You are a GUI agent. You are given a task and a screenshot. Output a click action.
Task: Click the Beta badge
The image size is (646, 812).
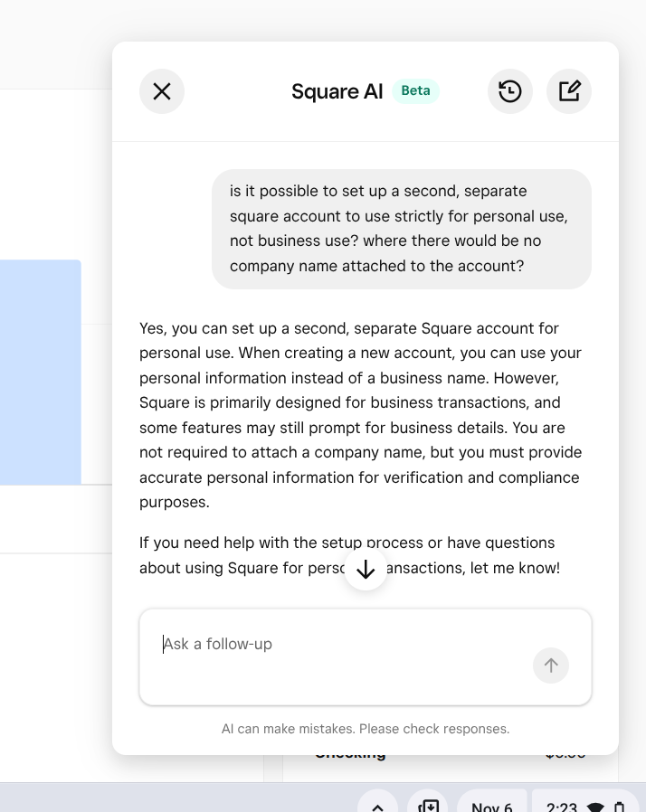(415, 91)
